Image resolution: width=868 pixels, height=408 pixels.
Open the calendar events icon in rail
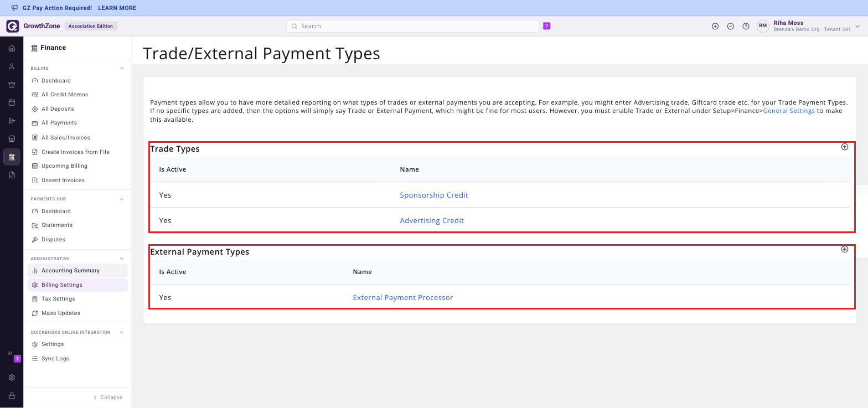coord(12,102)
